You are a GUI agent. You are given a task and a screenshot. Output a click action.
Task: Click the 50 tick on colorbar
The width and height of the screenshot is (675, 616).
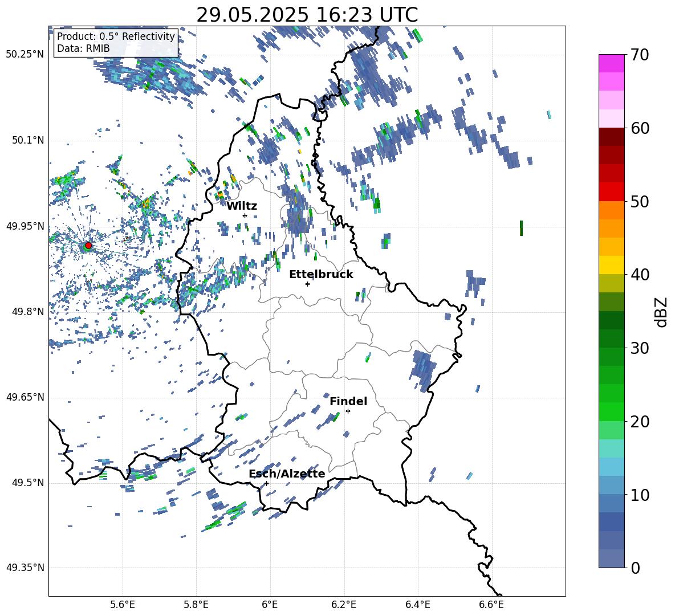pyautogui.click(x=640, y=201)
